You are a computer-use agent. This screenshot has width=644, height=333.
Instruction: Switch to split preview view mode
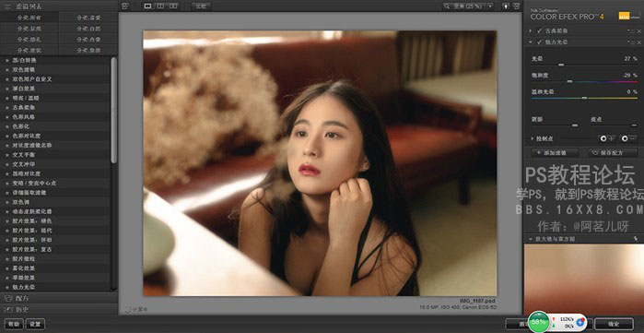[160, 6]
